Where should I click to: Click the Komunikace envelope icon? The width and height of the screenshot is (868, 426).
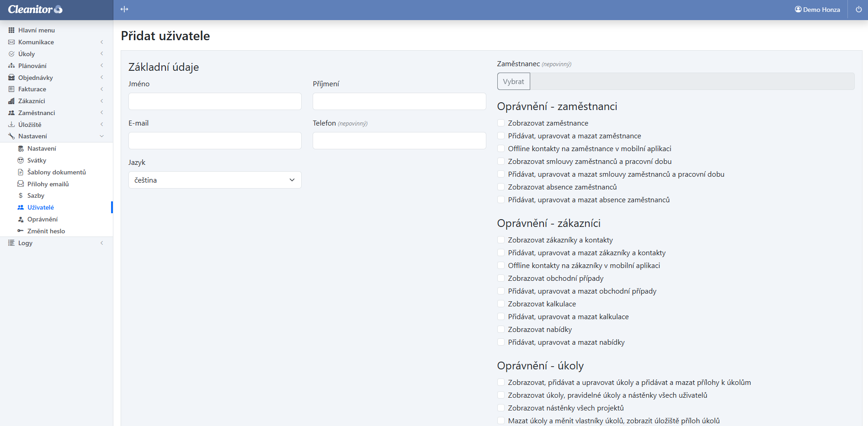click(x=11, y=42)
